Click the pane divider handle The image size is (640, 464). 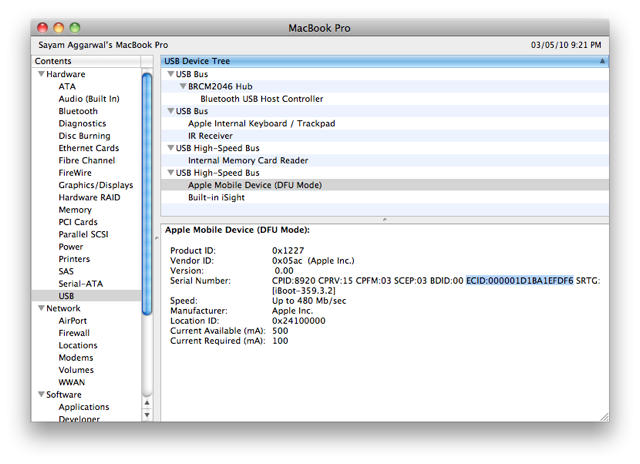385,218
